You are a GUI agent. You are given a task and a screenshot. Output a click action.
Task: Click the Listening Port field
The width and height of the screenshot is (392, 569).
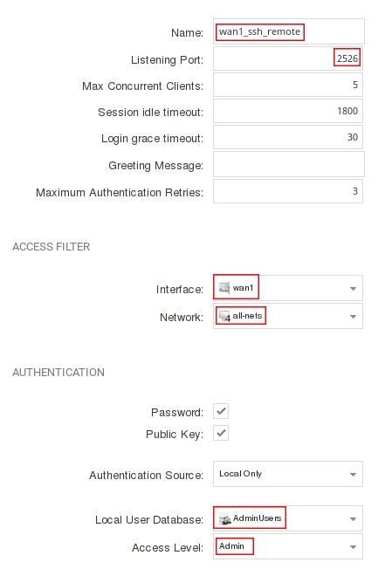(288, 58)
